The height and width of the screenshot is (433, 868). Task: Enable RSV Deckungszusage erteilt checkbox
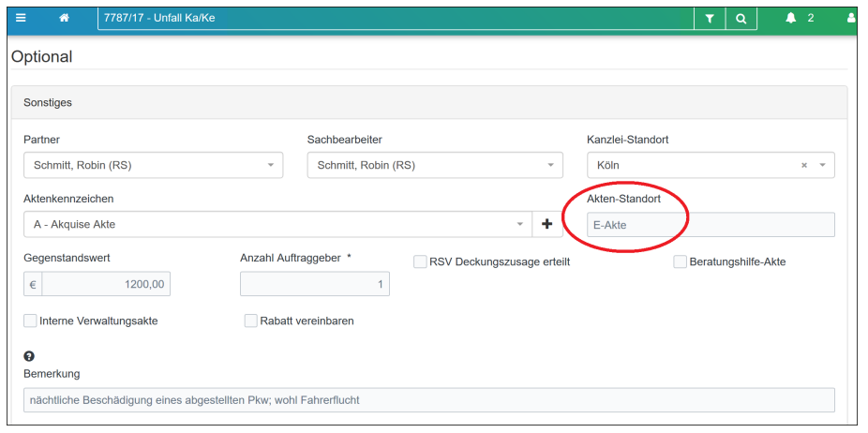click(x=420, y=262)
